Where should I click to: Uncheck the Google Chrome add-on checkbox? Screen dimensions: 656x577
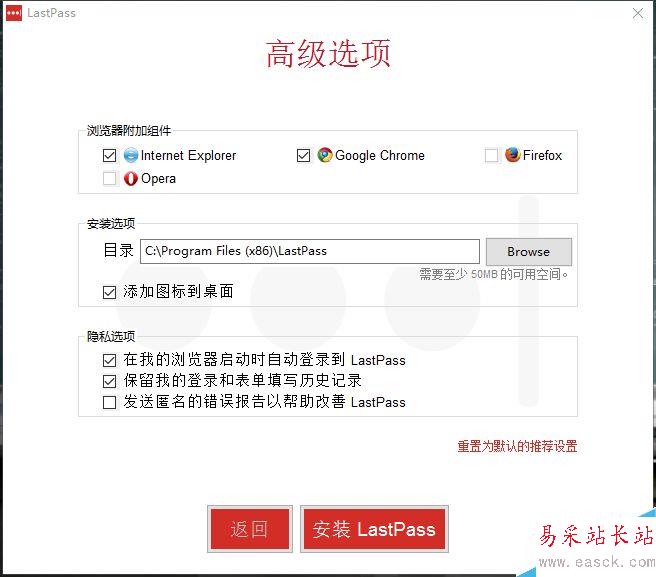[303, 156]
